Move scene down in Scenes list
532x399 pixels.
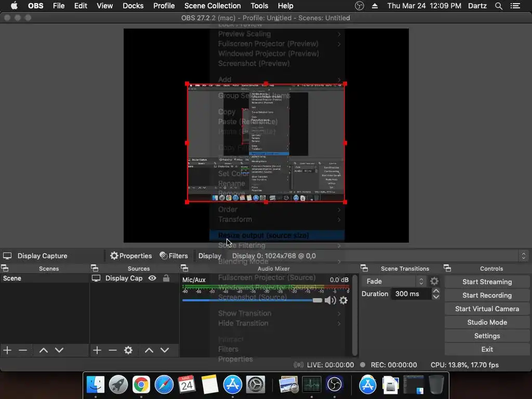59,350
